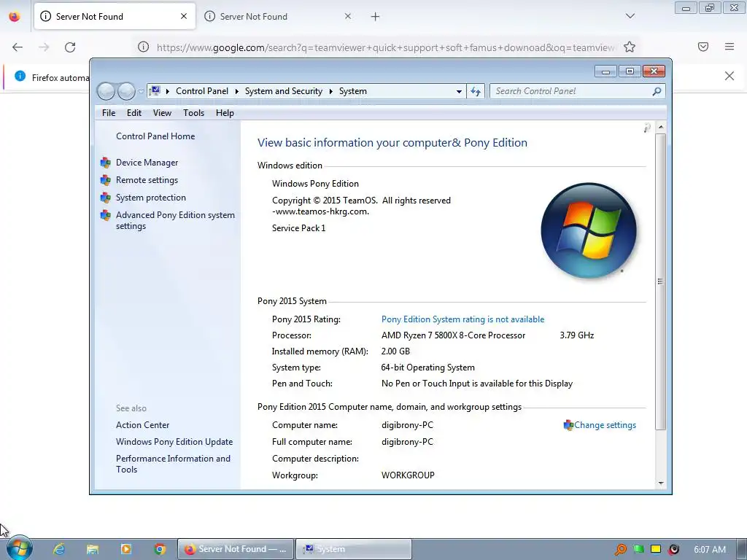
Task: Switch to Firefox Server Not Found taskbar button
Action: (236, 549)
